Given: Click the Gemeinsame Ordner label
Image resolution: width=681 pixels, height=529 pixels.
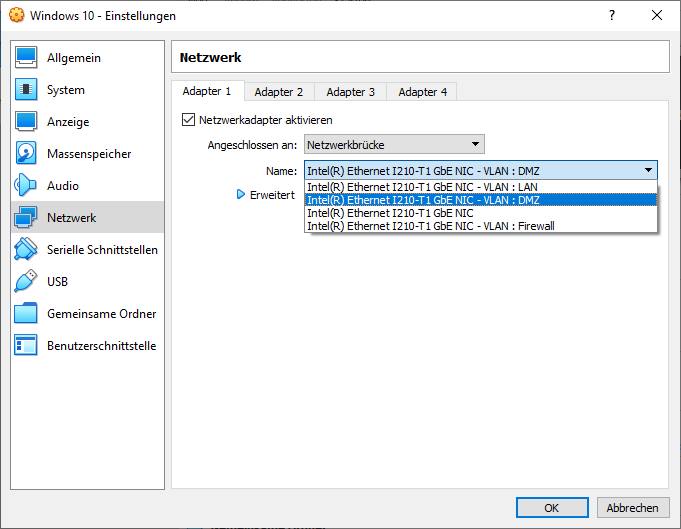Looking at the screenshot, I should click(102, 314).
